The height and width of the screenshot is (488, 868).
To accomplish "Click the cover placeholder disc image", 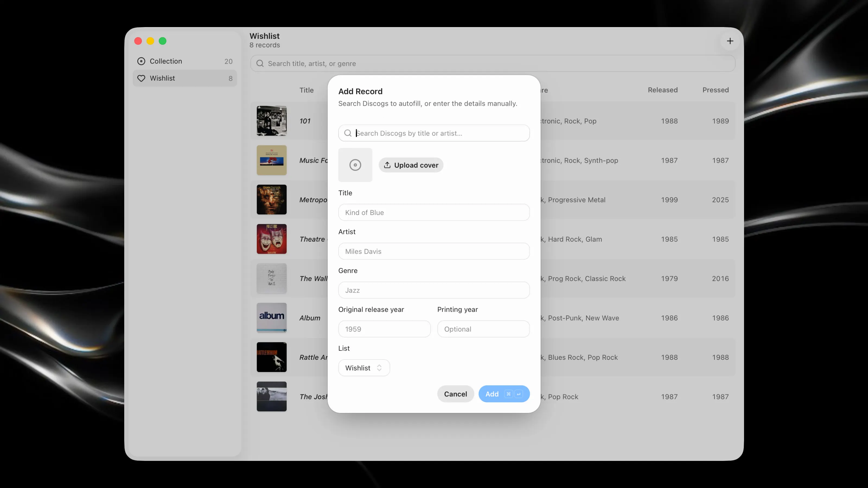I will [355, 165].
